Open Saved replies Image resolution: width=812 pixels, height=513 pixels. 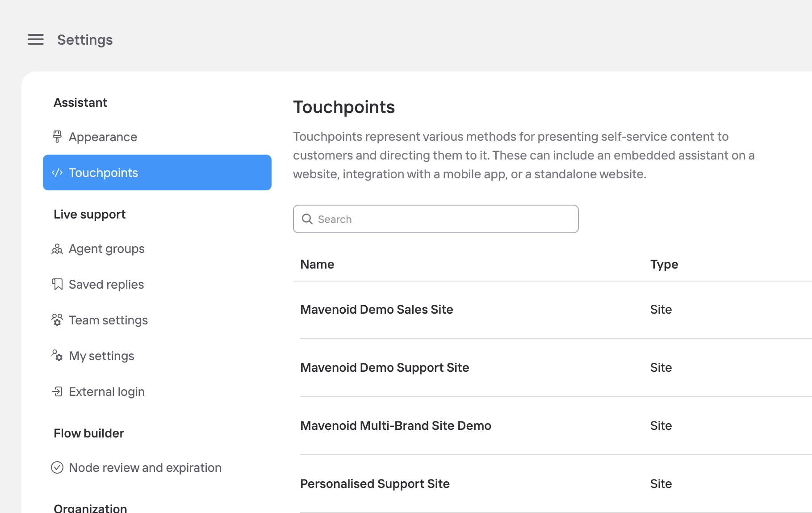click(157, 284)
